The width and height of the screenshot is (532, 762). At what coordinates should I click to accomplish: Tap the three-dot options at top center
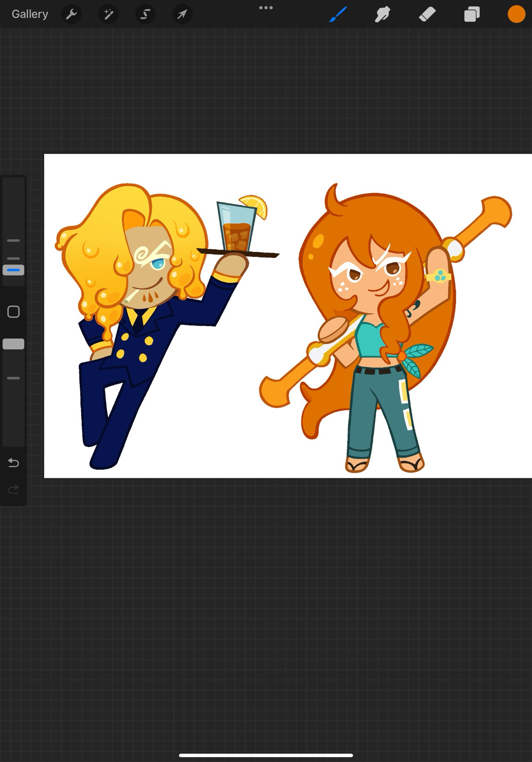tap(266, 8)
